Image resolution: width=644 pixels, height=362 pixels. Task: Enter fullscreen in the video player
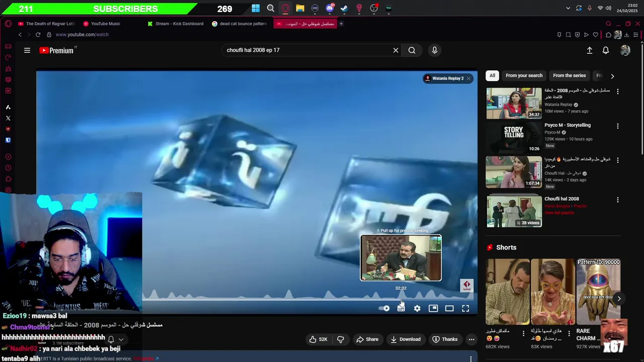[x=465, y=308]
